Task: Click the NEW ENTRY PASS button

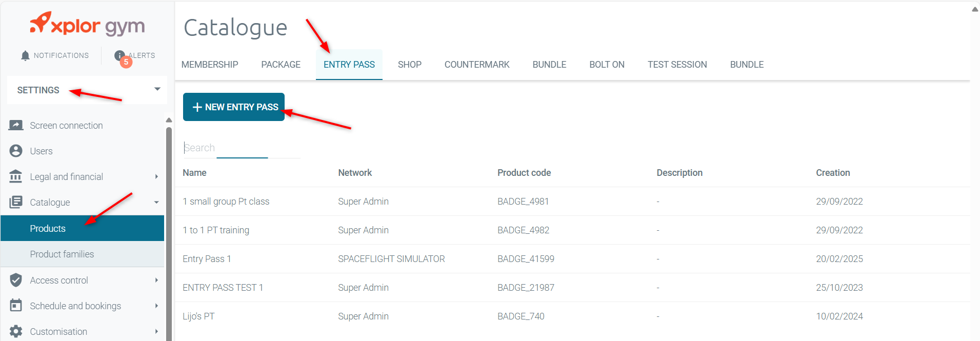Action: point(234,107)
